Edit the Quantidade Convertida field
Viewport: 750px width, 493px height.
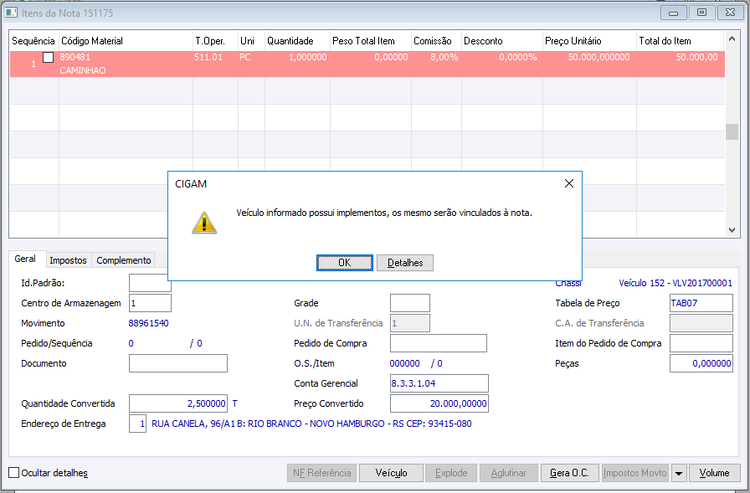click(178, 404)
